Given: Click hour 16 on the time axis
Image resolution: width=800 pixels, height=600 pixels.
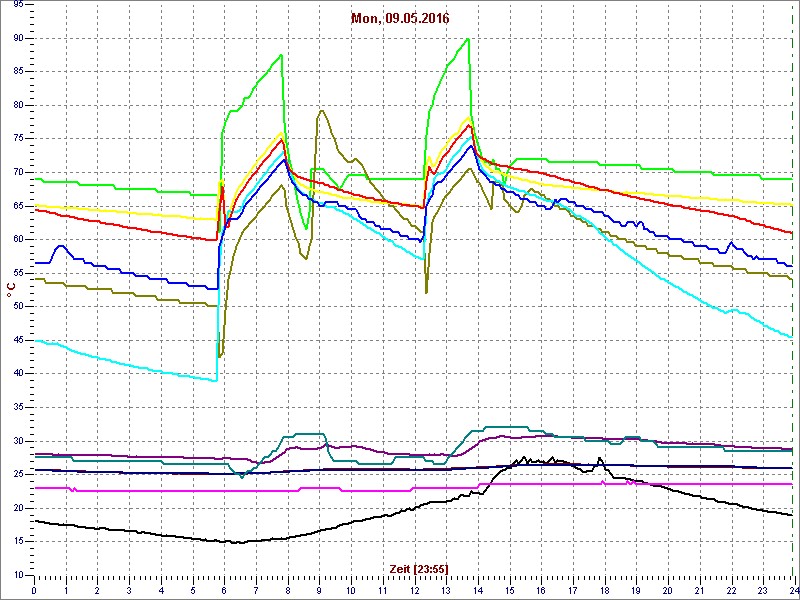Looking at the screenshot, I should 541,591.
